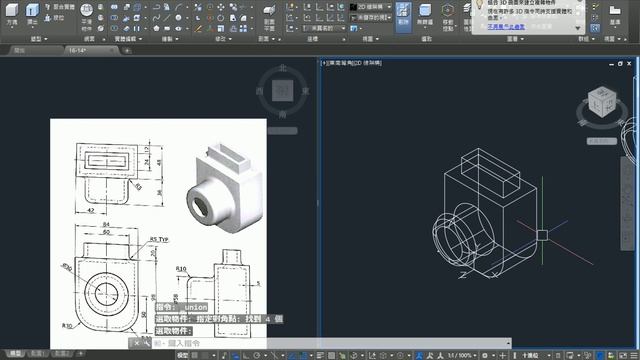The image size is (640, 360).
Task: Add new layout with plus button
Action: 81,353
